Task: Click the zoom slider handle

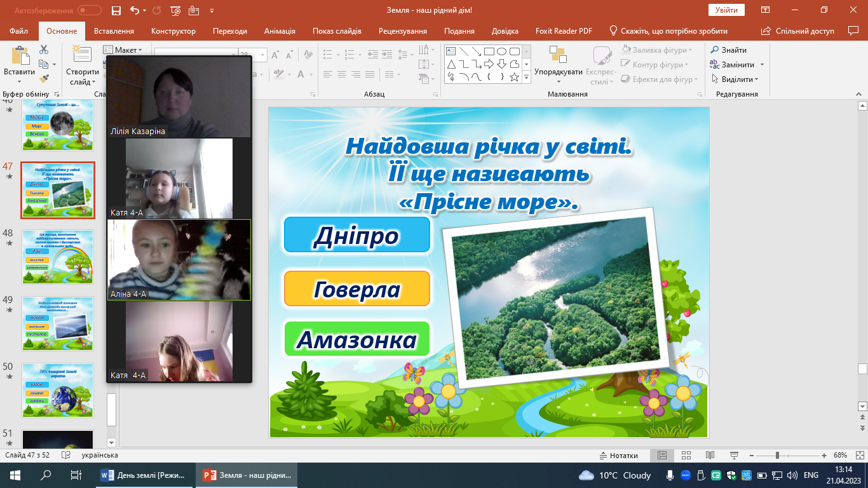Action: (776, 456)
